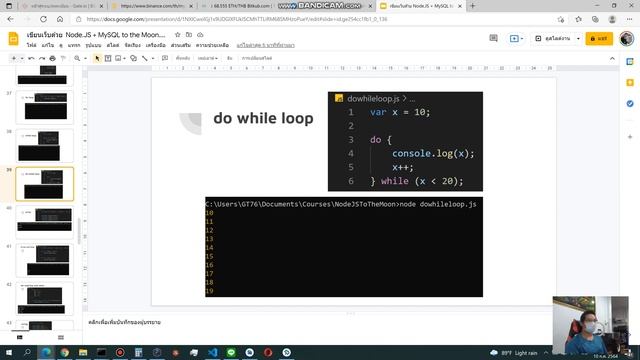Select slide 38 thumbnail
This screenshot has height=360, width=640.
(44, 146)
